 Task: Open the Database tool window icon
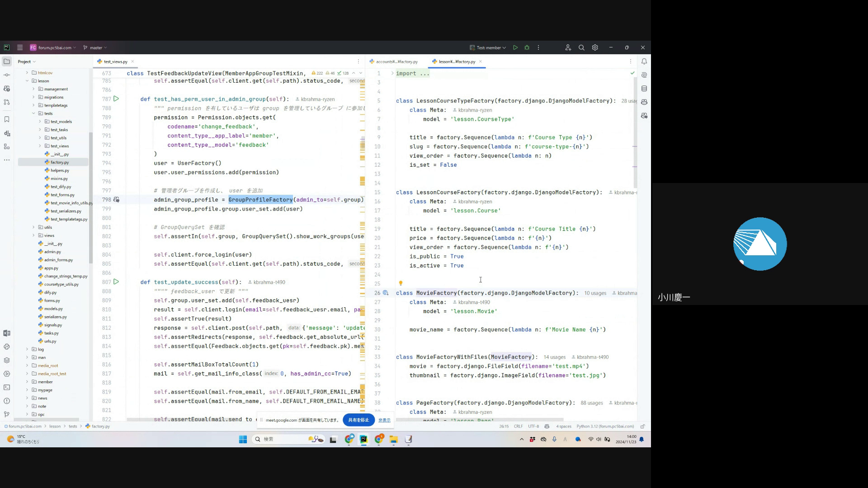[x=644, y=89]
